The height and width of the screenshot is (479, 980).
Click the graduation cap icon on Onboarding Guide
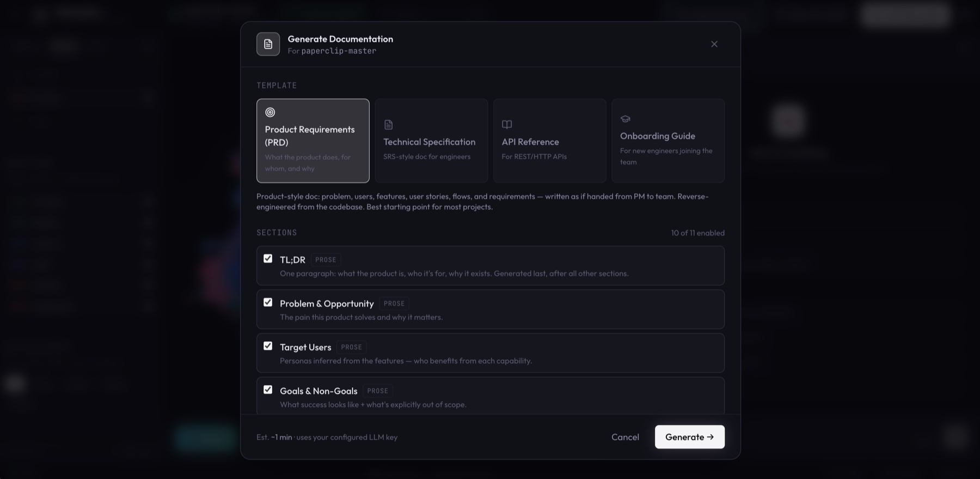point(625,119)
